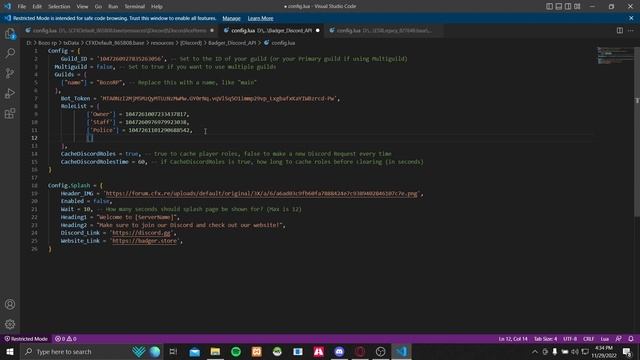Click the Manage link in banner
The image size is (640, 360).
pos(231,18)
